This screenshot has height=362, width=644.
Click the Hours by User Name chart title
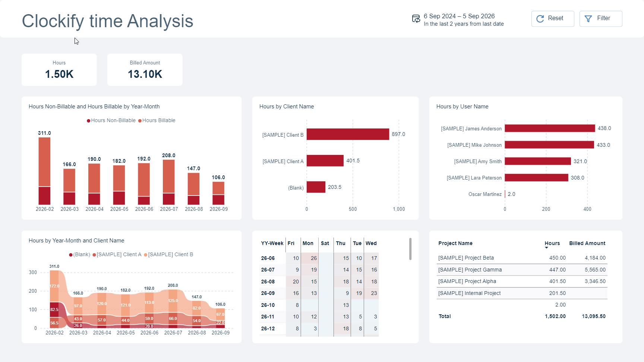[462, 107]
